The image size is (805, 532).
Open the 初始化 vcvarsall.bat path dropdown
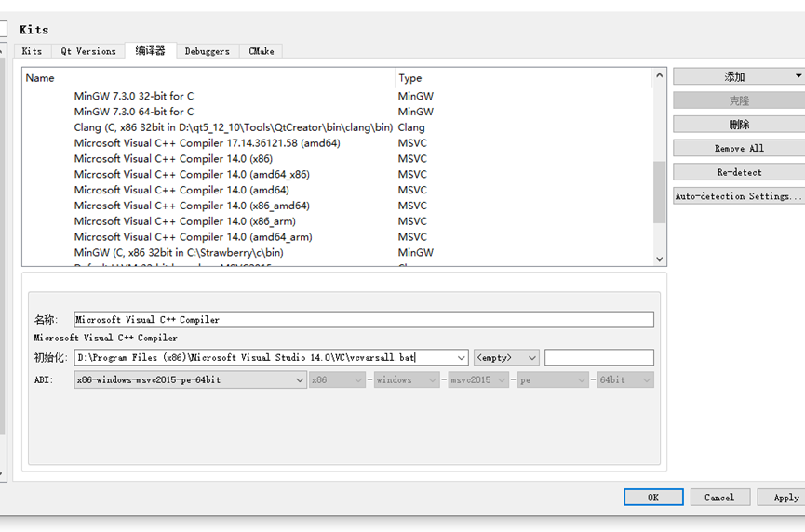461,357
